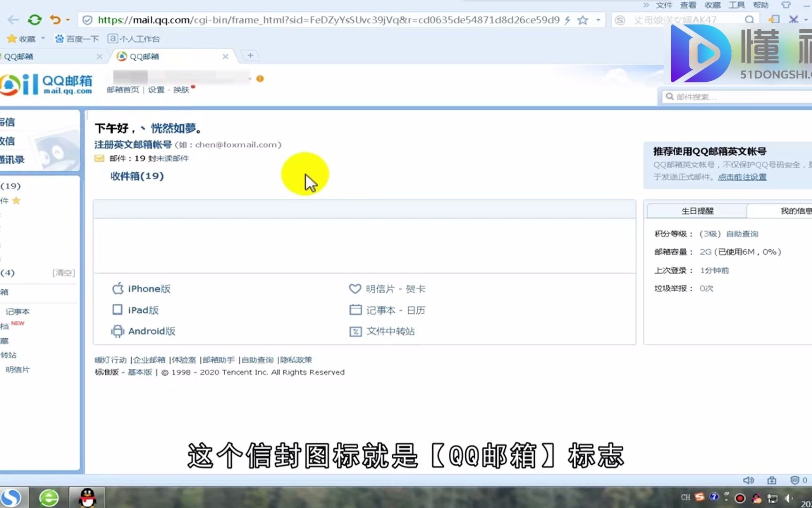Click the screenshot scissors icon
The width and height of the screenshot is (812, 508).
[x=794, y=20]
